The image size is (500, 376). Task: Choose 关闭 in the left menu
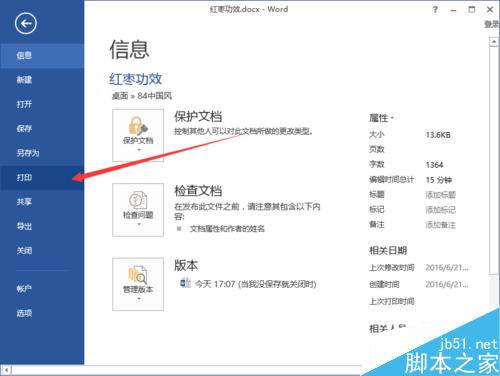click(42, 251)
